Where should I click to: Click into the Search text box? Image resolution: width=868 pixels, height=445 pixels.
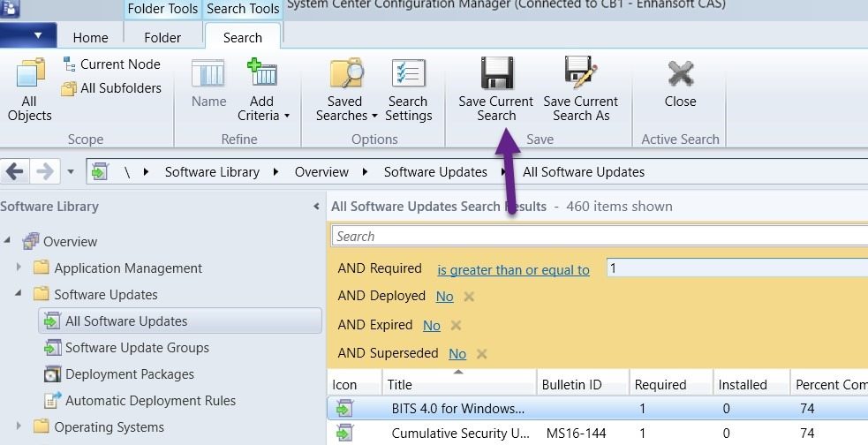coord(600,237)
